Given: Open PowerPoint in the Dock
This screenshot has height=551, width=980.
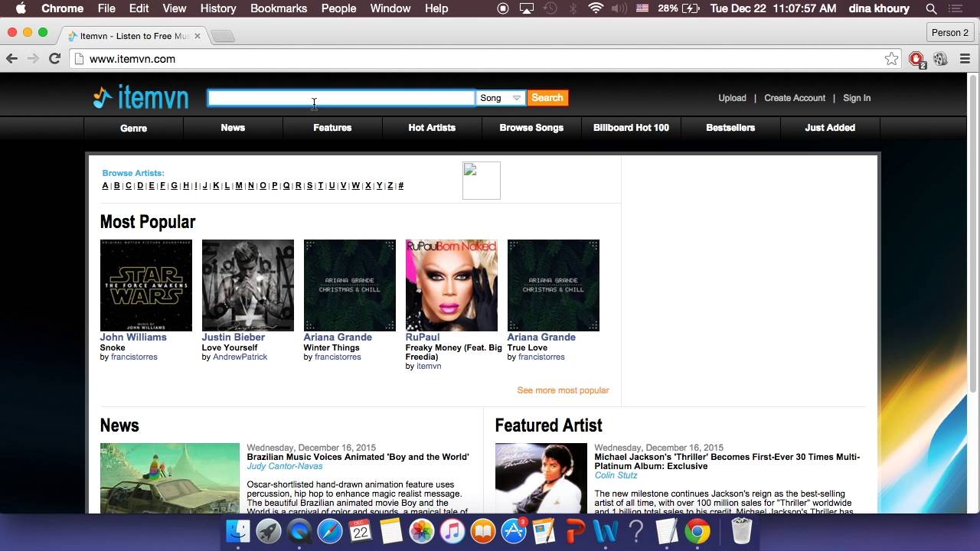Looking at the screenshot, I should click(x=575, y=530).
